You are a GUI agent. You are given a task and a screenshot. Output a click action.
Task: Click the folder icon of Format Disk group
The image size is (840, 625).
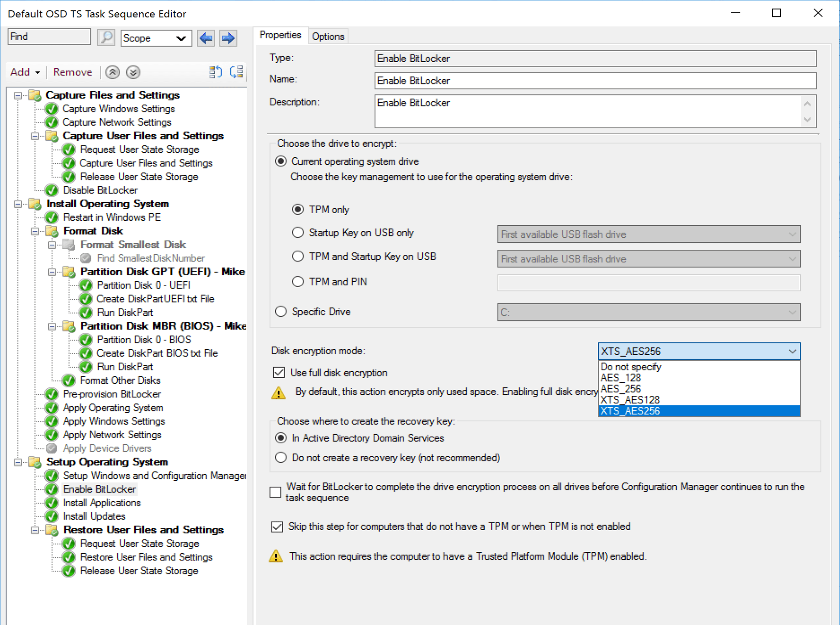53,231
